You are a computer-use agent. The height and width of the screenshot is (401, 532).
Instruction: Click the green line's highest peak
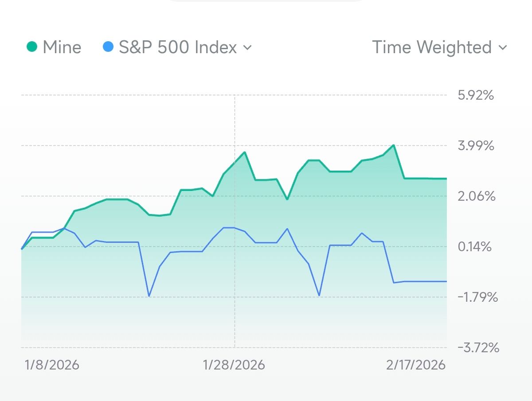[x=394, y=145]
